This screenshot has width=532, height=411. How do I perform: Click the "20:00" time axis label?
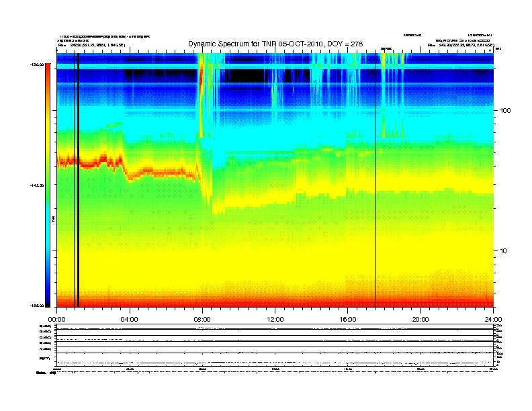tap(420, 320)
